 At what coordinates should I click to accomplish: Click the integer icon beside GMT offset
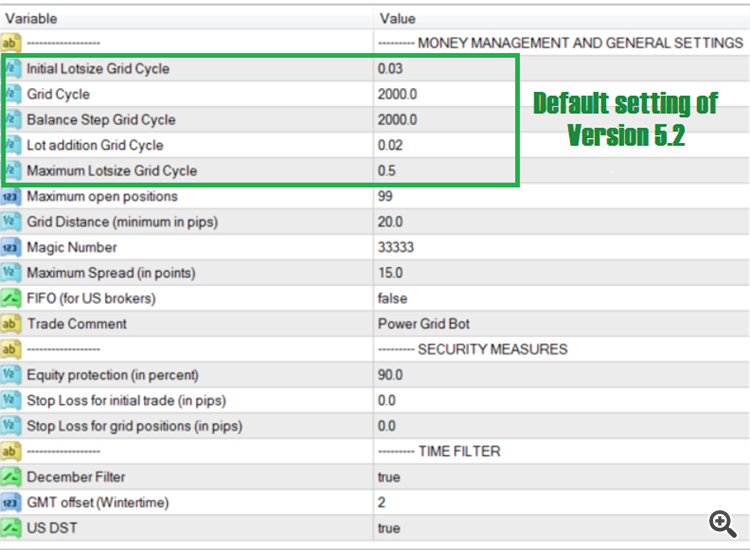(x=11, y=503)
